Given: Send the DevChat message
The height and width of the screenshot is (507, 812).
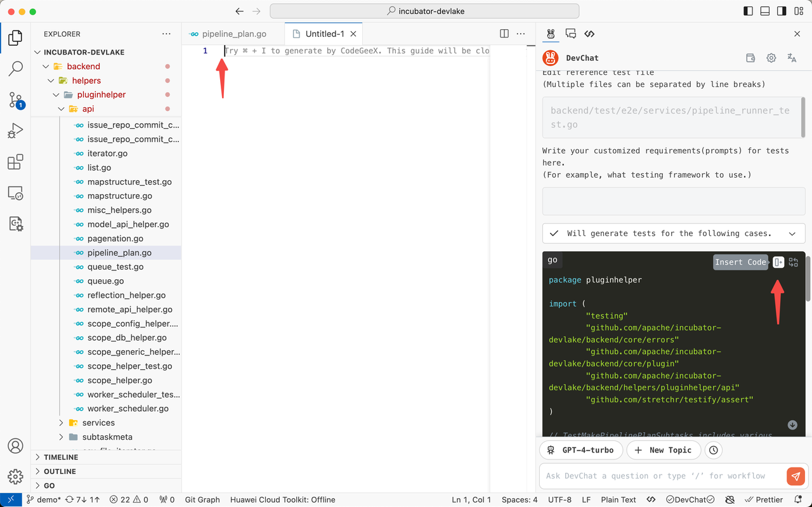Looking at the screenshot, I should click(x=796, y=476).
